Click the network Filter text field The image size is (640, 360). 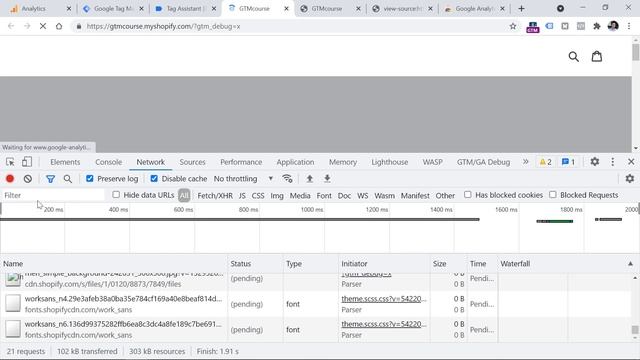(53, 195)
